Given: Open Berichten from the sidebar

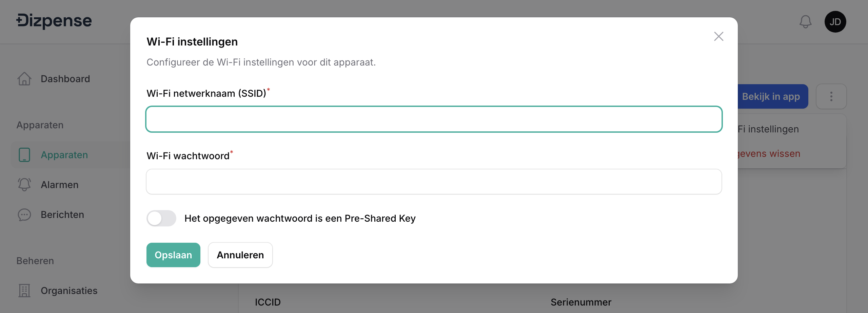Looking at the screenshot, I should pyautogui.click(x=62, y=215).
